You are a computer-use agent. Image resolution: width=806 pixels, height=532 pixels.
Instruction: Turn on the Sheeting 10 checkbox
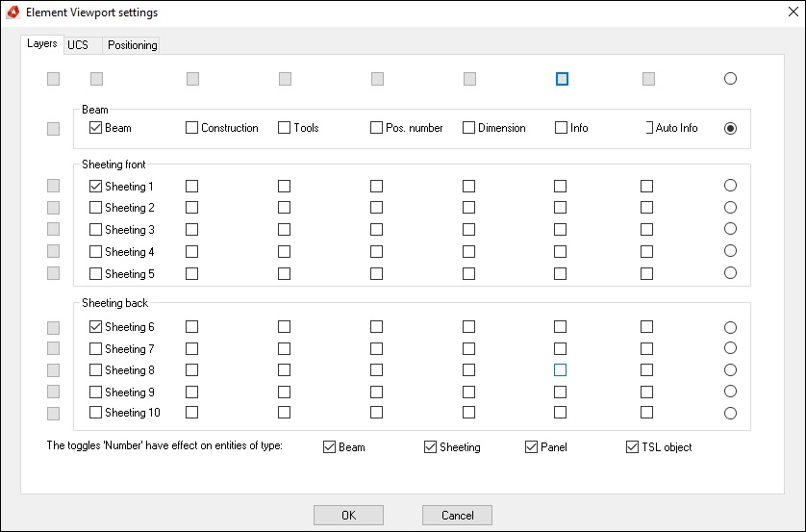click(x=95, y=413)
